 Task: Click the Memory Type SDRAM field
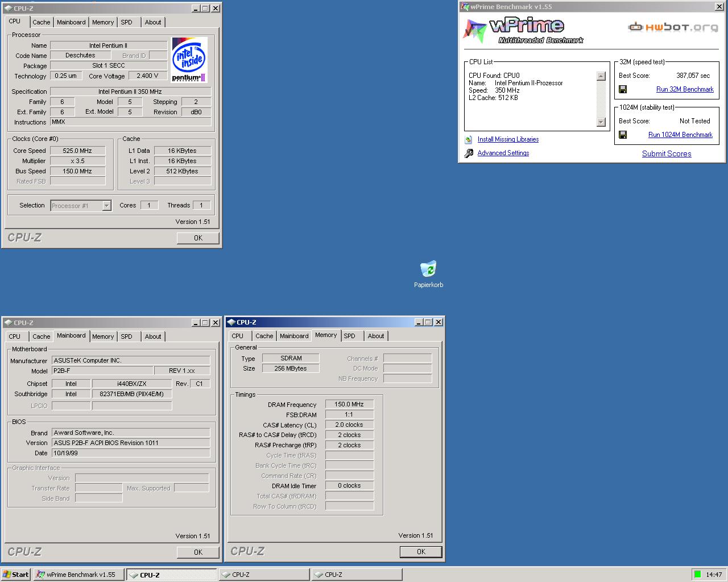tap(291, 358)
